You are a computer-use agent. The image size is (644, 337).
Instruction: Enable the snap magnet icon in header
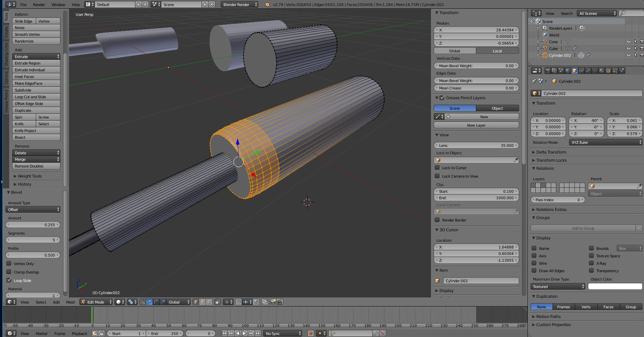(239, 302)
